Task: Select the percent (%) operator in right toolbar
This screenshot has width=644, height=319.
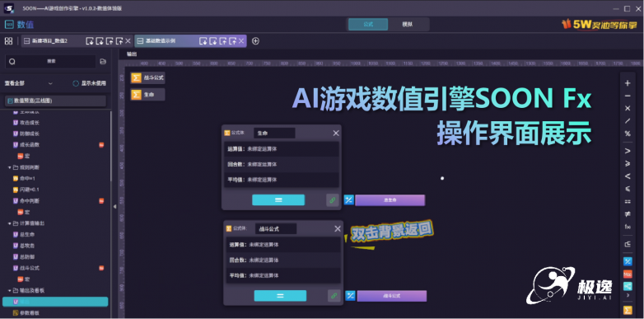Action: point(628,134)
